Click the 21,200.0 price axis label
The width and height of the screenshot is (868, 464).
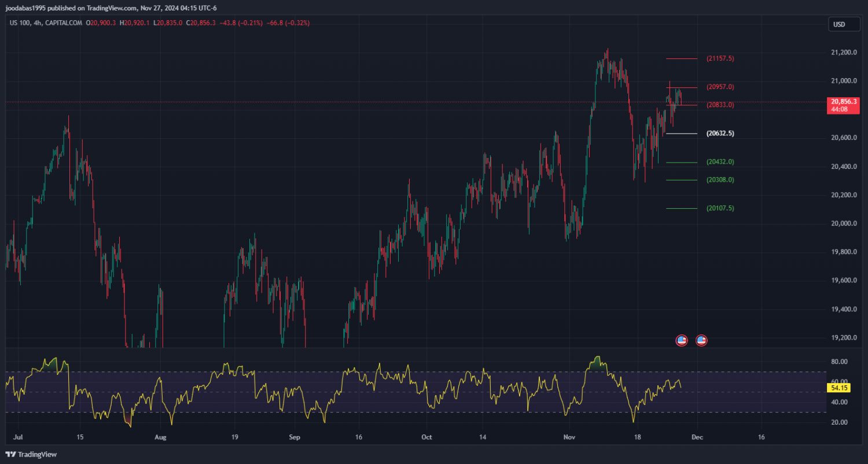(844, 53)
